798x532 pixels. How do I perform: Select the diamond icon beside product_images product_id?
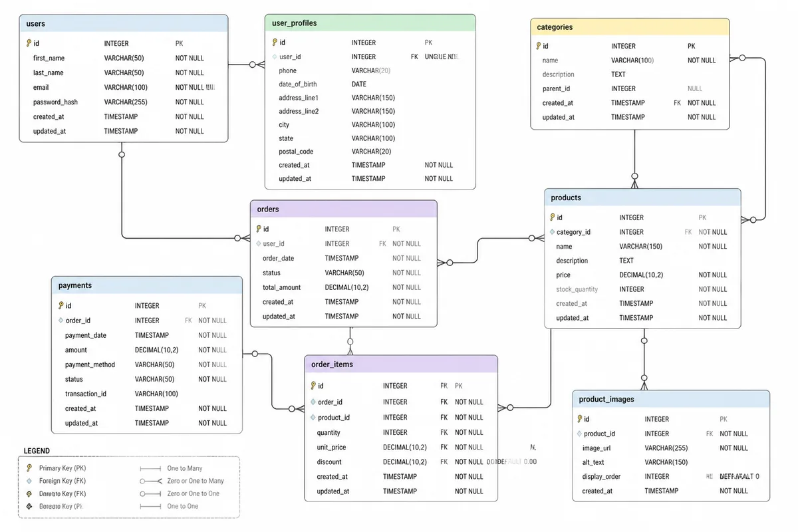(579, 434)
